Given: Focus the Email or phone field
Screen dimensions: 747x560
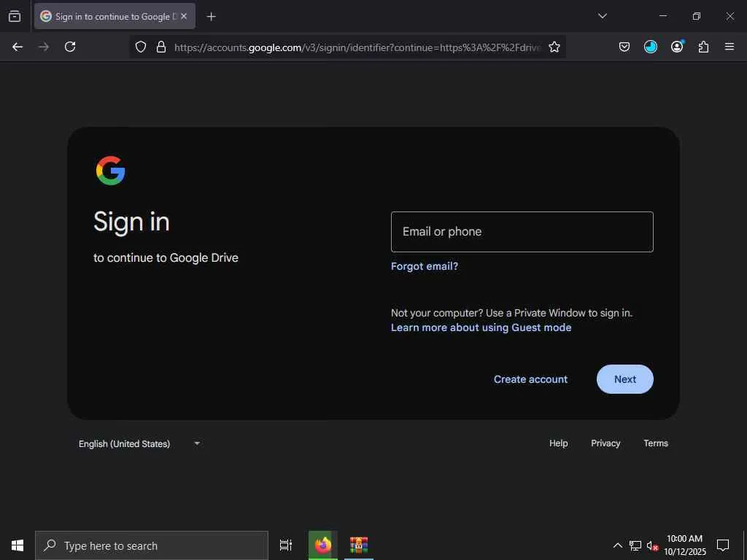Looking at the screenshot, I should [522, 232].
